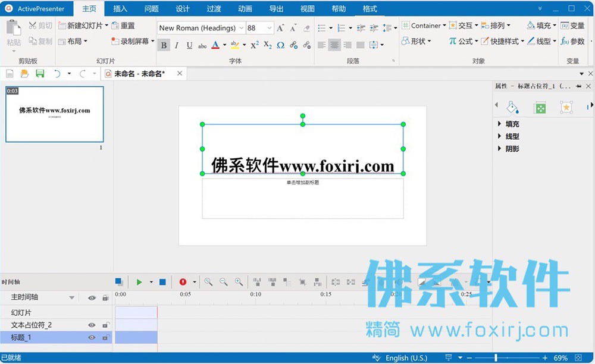This screenshot has width=595, height=364.
Task: Start recording with the red record button
Action: (x=183, y=282)
